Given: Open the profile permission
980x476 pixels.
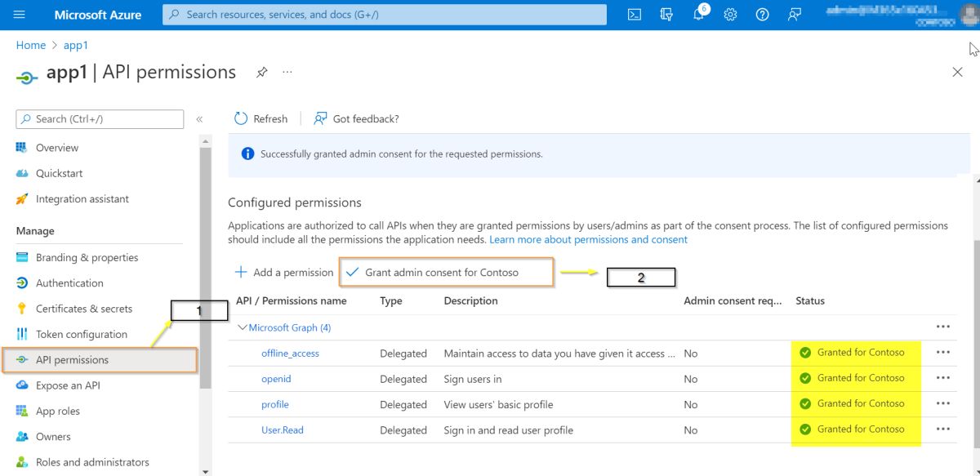Looking at the screenshot, I should pyautogui.click(x=275, y=404).
